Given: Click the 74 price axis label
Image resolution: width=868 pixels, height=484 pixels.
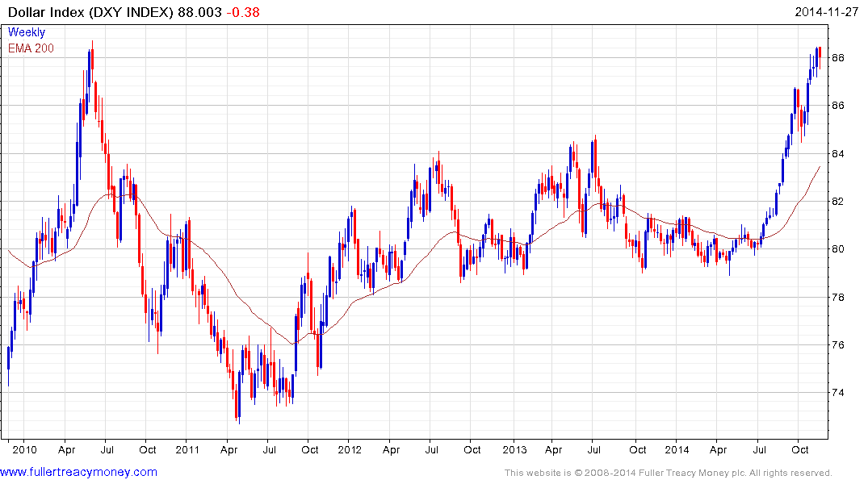Looking at the screenshot, I should coord(838,393).
